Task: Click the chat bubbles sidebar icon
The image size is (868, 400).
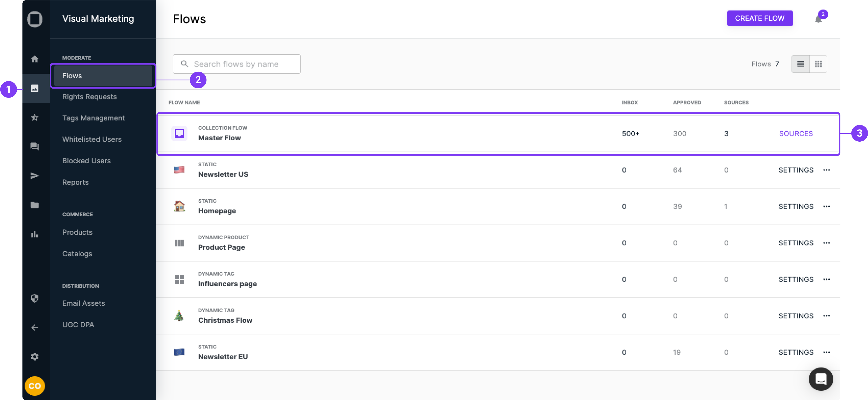Action: [34, 146]
